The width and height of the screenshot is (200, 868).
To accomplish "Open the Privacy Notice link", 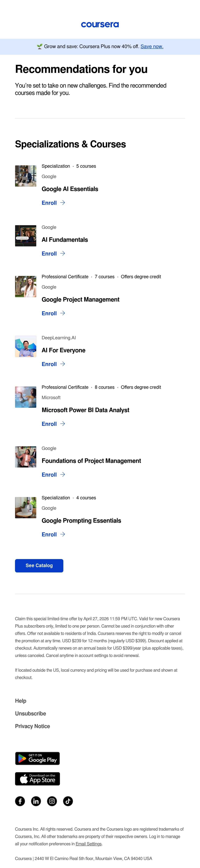I will point(32,726).
